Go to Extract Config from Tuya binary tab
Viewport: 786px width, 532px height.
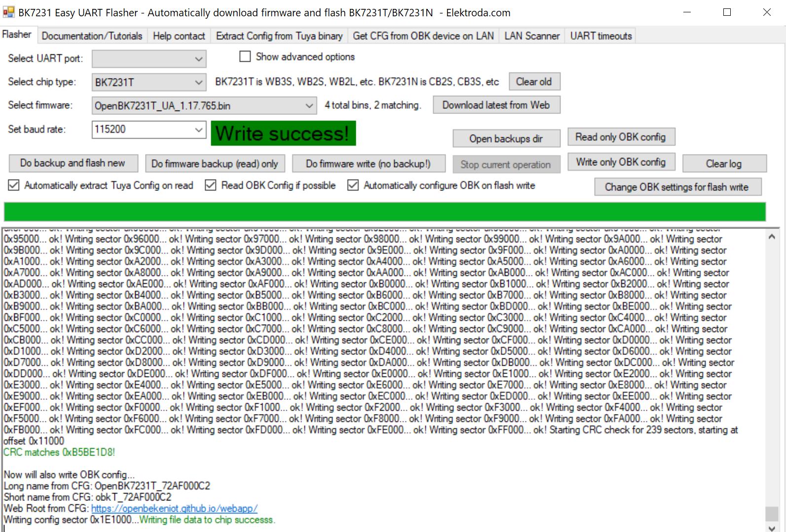click(279, 36)
